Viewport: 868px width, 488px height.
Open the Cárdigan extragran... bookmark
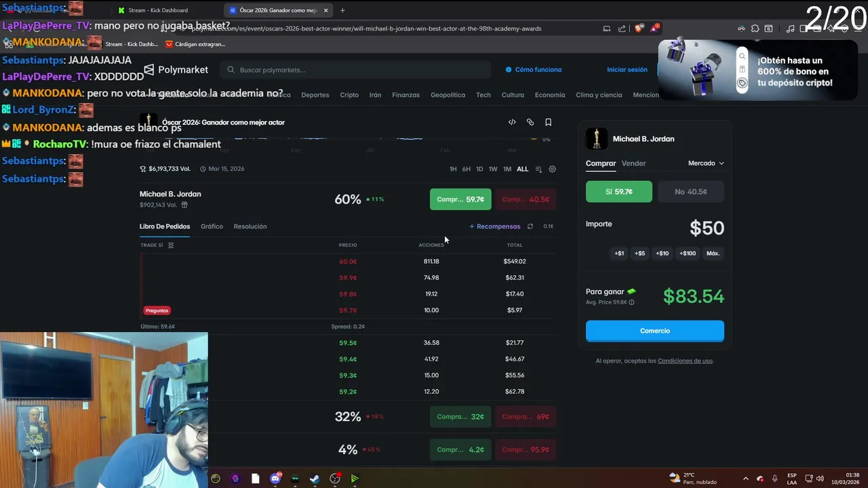point(195,44)
